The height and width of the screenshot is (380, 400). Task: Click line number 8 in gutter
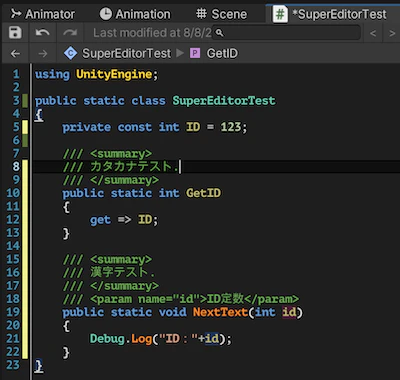coord(16,166)
